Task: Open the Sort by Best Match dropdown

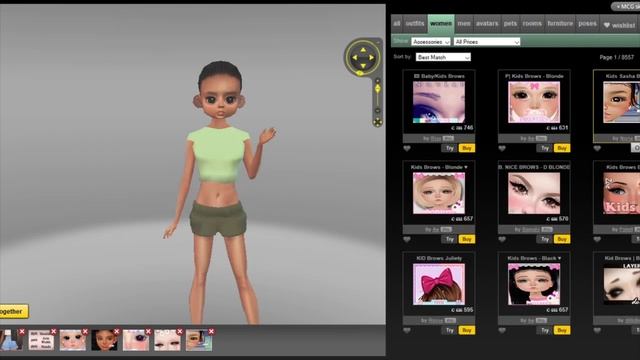Action: (443, 57)
